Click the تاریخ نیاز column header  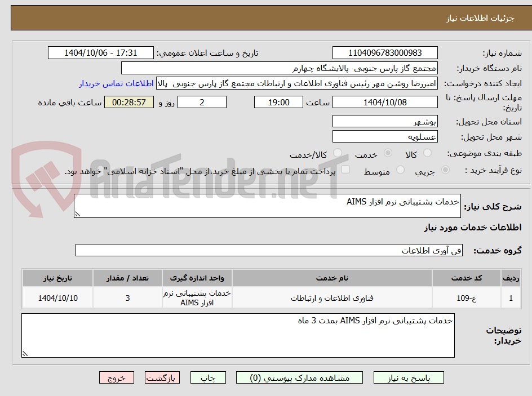click(57, 278)
